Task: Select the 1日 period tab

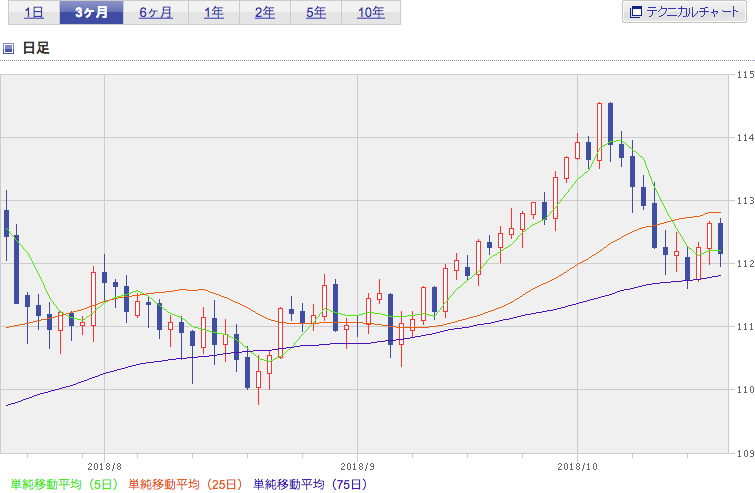Action: pos(34,13)
